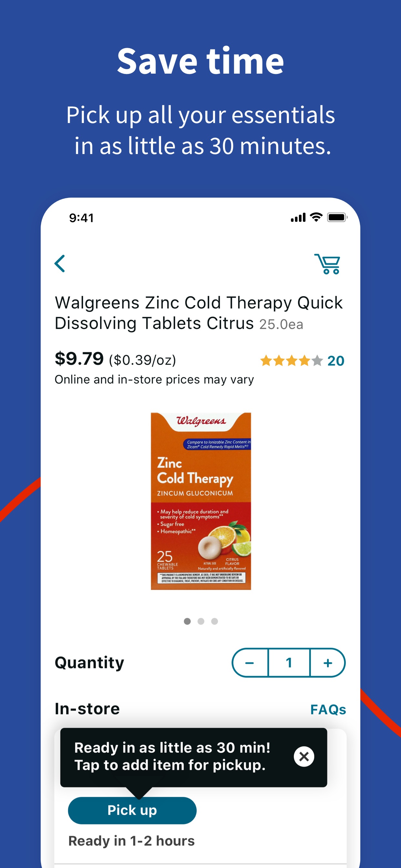
Task: Tap the battery status icon
Action: 337,217
